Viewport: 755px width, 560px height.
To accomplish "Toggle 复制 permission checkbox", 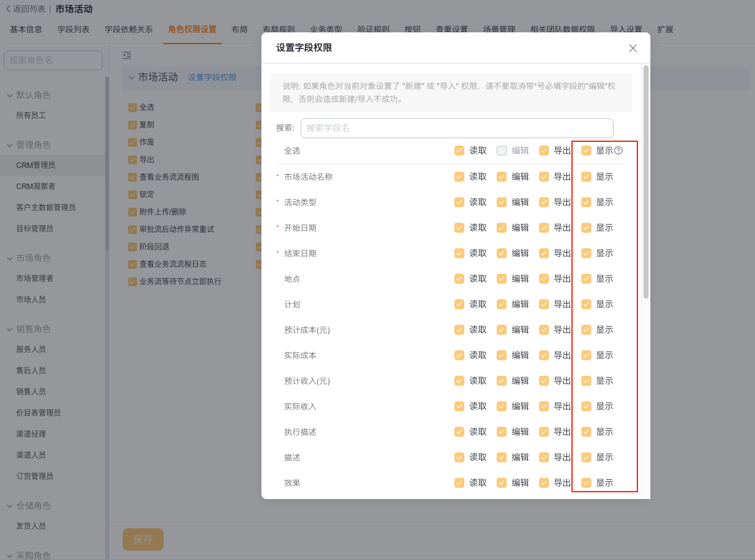I will (x=133, y=125).
